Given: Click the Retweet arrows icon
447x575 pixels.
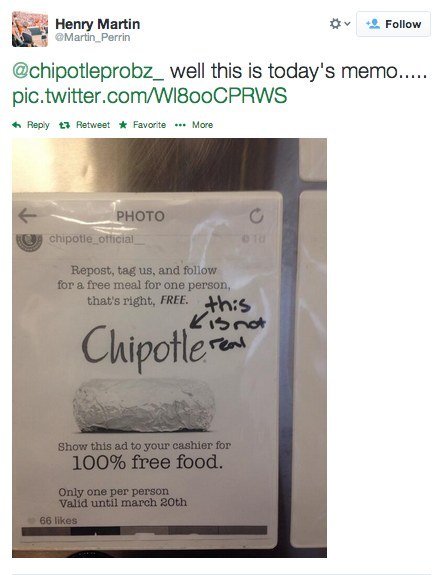Looking at the screenshot, I should tap(64, 125).
